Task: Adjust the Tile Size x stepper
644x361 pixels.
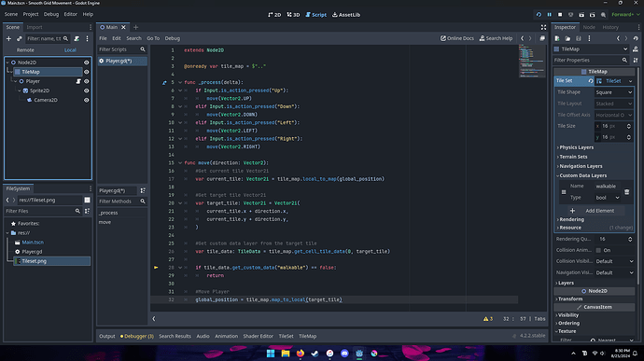Action: pos(629,126)
